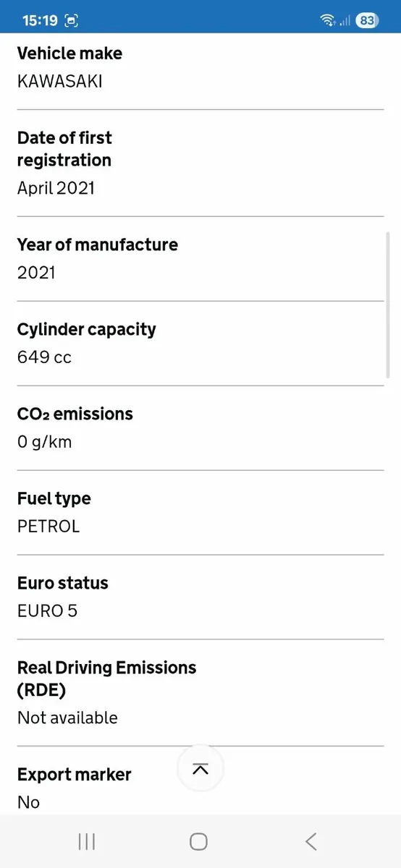Tap the 15:19 clock in status bar
401x868 pixels.
click(x=40, y=20)
